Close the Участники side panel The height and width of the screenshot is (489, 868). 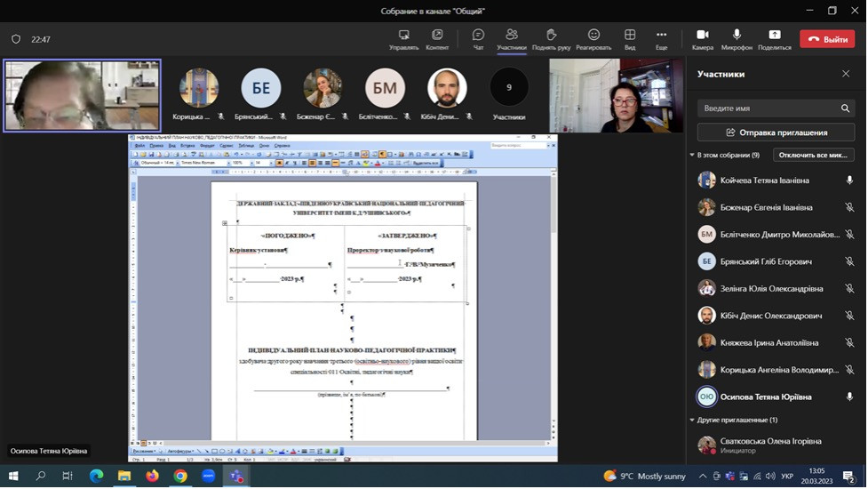tap(846, 74)
